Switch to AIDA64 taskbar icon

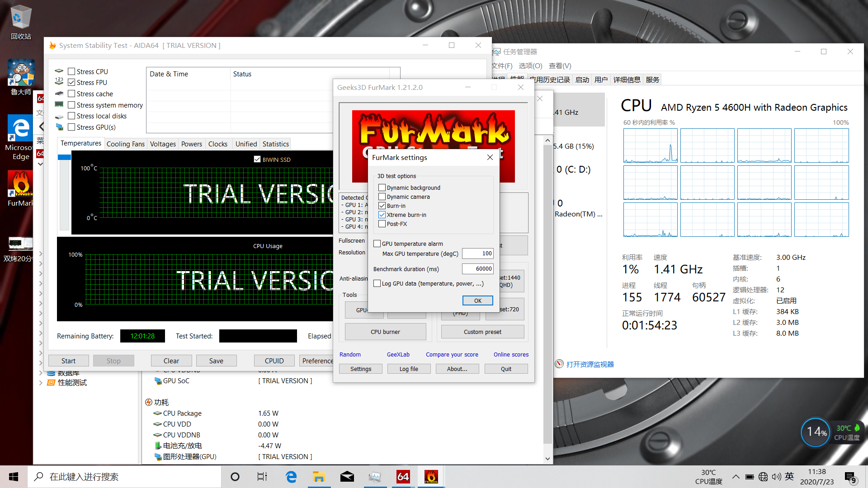pos(403,477)
